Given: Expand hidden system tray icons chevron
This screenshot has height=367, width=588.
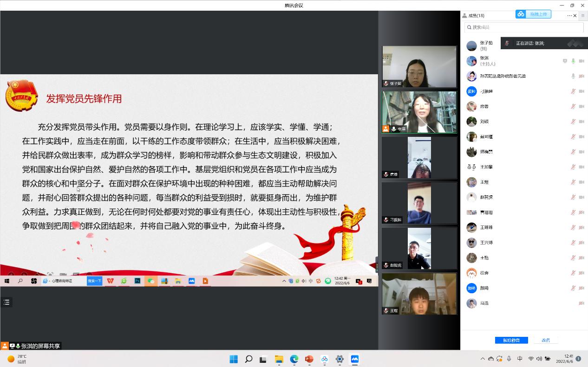Looking at the screenshot, I should (483, 359).
